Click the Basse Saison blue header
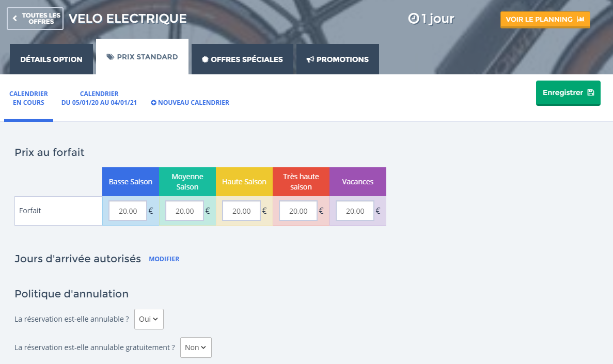 tap(131, 182)
